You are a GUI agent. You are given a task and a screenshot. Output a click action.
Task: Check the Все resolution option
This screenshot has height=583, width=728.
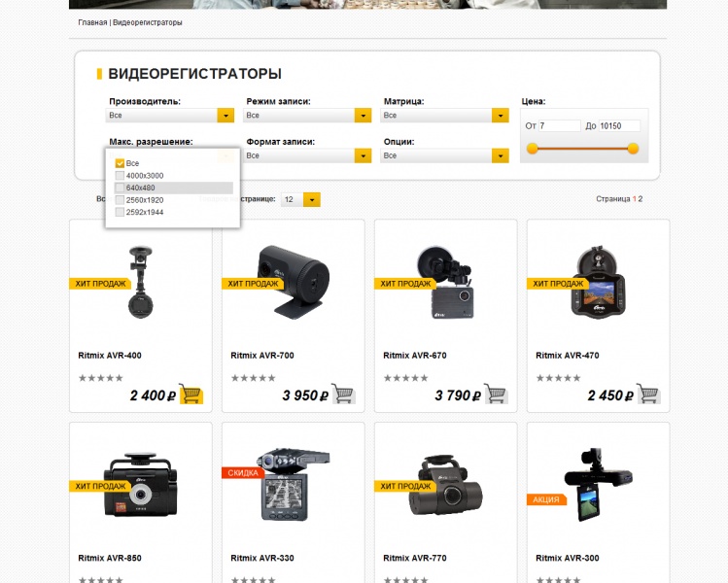(120, 163)
